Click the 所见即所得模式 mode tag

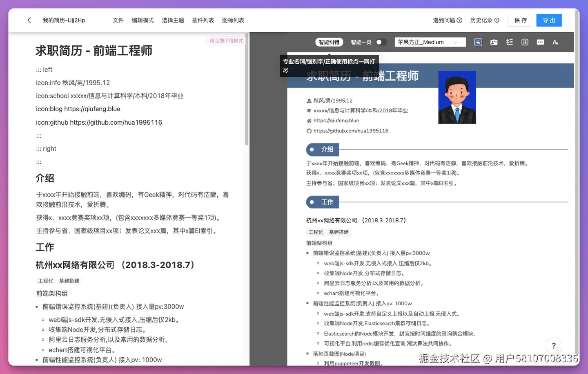(x=225, y=40)
